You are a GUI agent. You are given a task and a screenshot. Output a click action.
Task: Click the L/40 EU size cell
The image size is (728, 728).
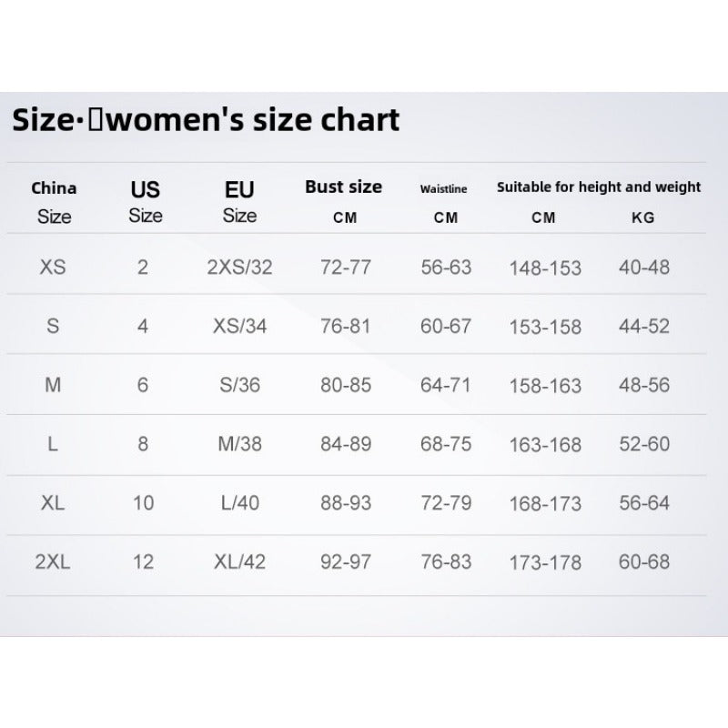click(239, 502)
